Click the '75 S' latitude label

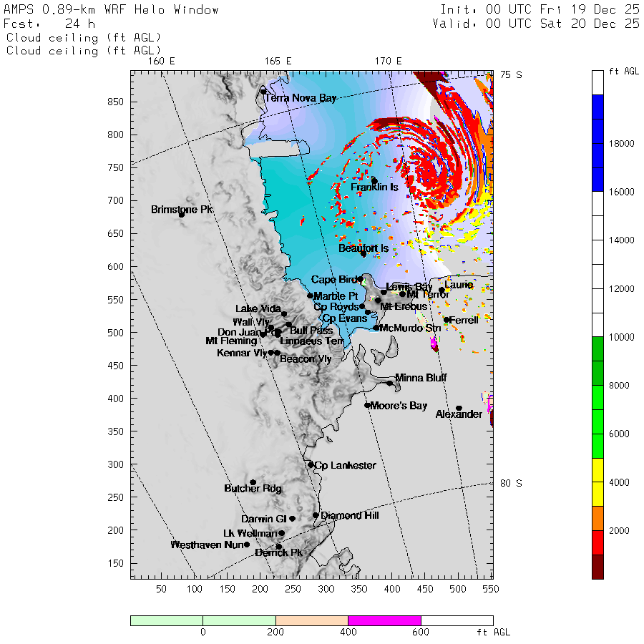[511, 74]
